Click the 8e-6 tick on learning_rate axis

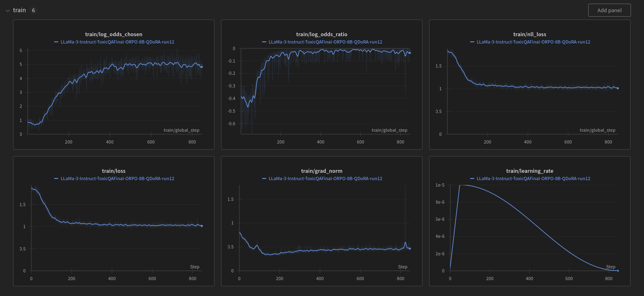[440, 202]
